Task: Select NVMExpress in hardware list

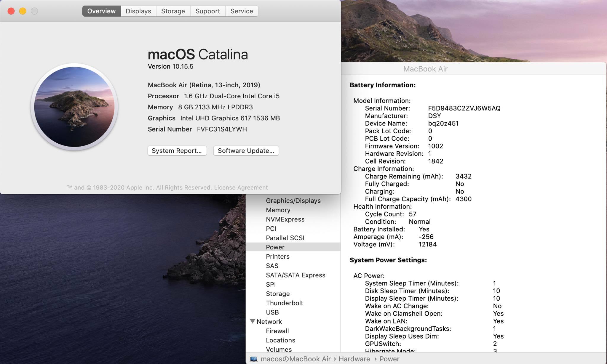Action: pos(285,219)
